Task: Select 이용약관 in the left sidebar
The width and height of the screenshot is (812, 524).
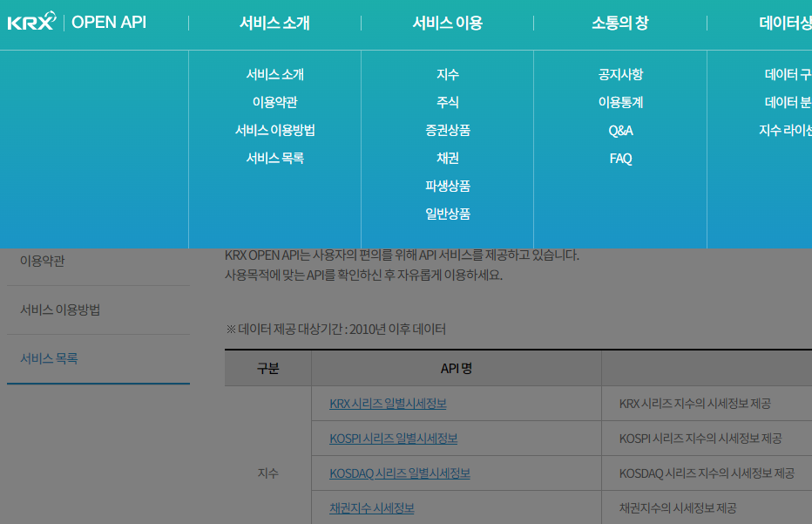Action: click(43, 261)
